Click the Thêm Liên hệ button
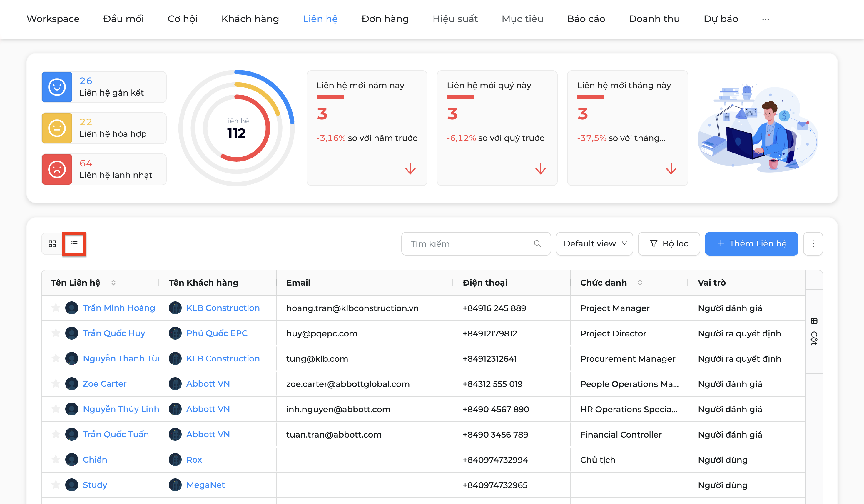Image resolution: width=864 pixels, height=504 pixels. (751, 244)
